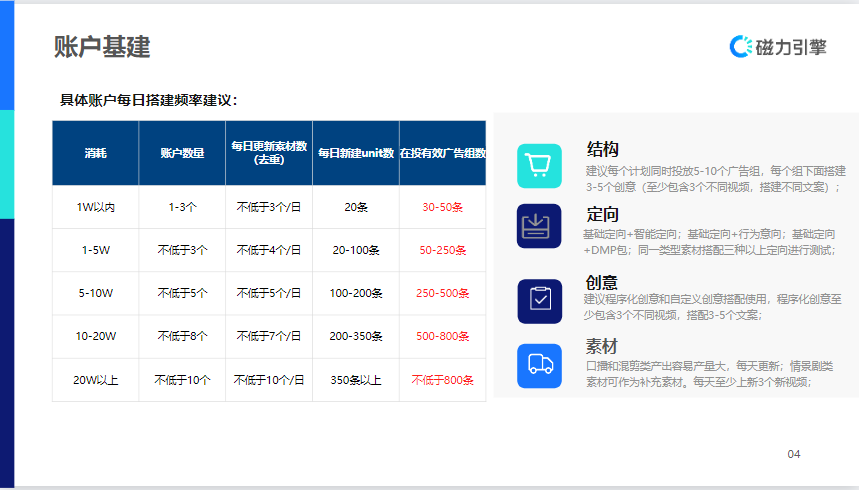Click the 不低于8个 table cell
This screenshot has height=490, width=859.
click(182, 337)
